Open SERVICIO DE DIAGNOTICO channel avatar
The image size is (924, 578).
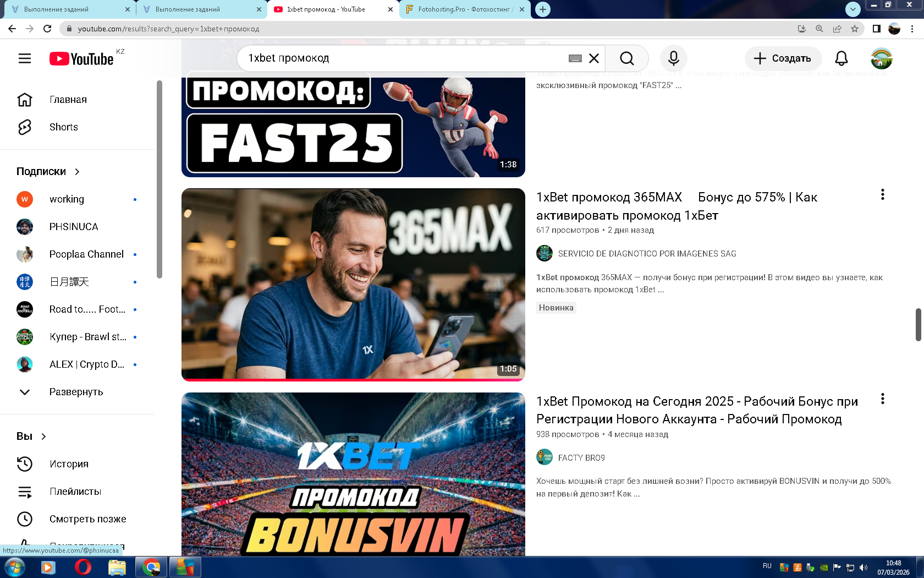[544, 253]
